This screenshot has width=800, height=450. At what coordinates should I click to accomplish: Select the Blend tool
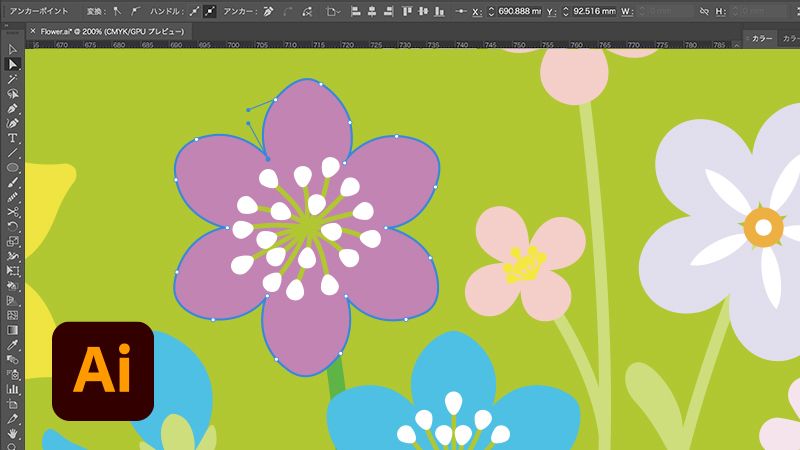(13, 360)
